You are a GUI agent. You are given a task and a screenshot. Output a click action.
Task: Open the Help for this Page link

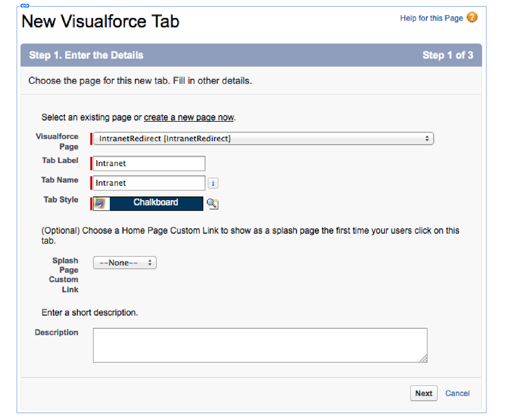point(431,18)
